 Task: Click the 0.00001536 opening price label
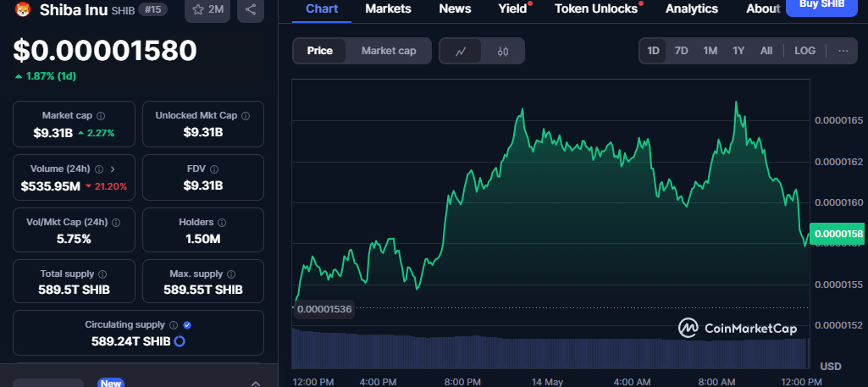[x=324, y=309]
